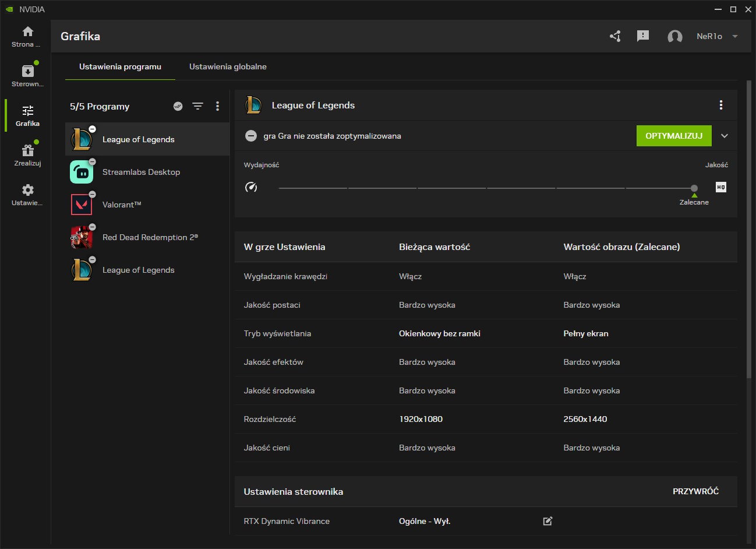Open League of Legends three-dot options menu
756x549 pixels.
(x=721, y=105)
